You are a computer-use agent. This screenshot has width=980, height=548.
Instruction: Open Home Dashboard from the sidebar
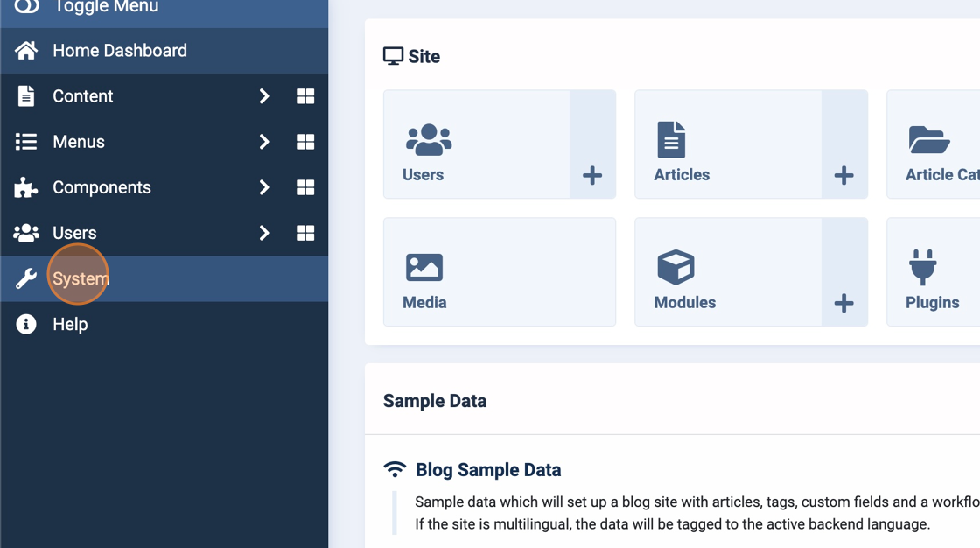tap(119, 51)
